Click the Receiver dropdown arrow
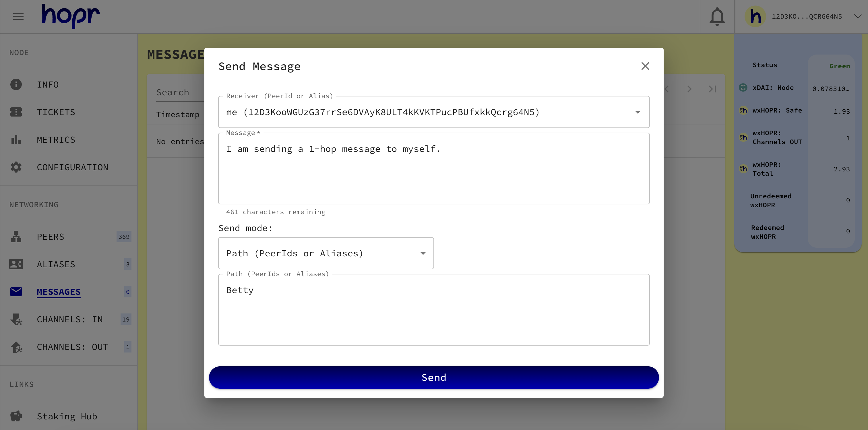 [638, 112]
